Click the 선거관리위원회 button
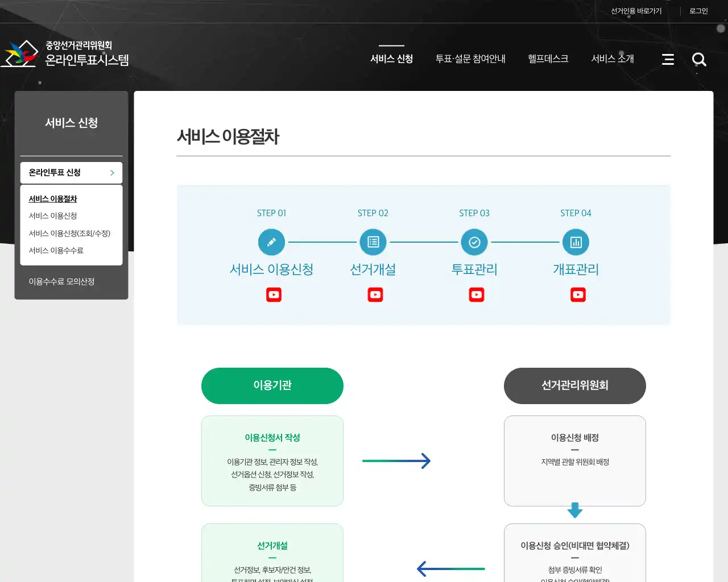The image size is (728, 582). pyautogui.click(x=574, y=385)
